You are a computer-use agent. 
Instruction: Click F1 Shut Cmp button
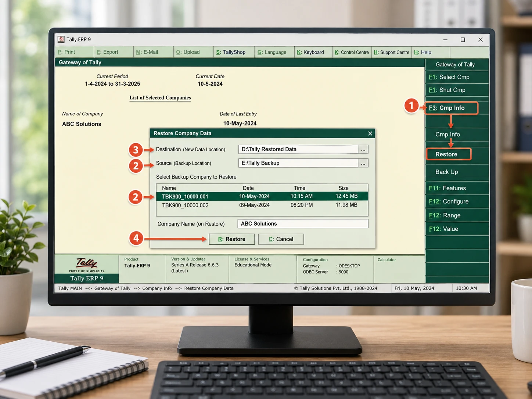click(x=457, y=90)
